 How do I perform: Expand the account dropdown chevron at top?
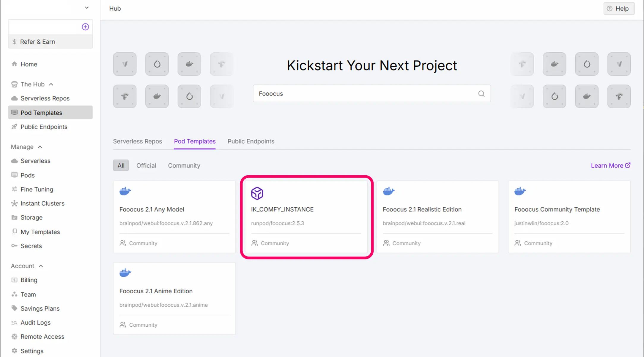tap(87, 8)
